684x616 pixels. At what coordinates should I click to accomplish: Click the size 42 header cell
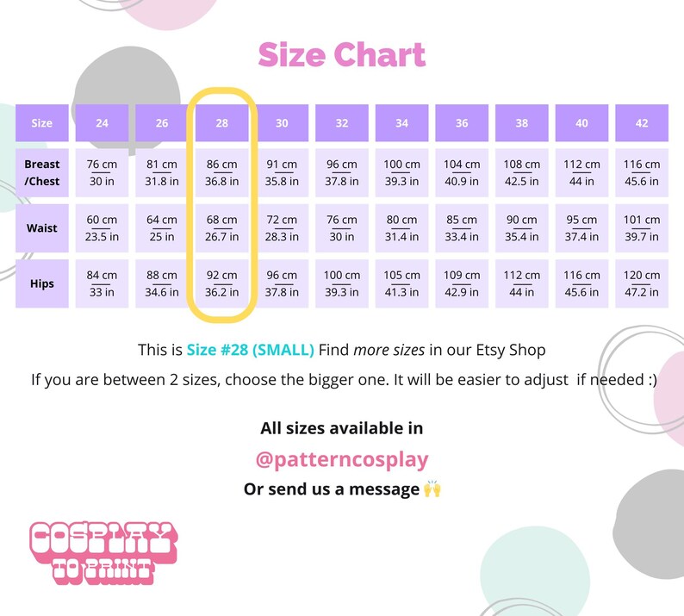(x=641, y=123)
